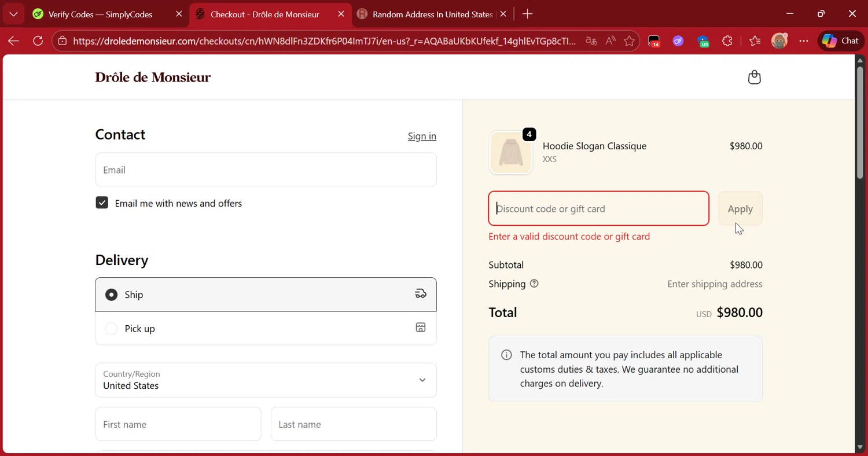The width and height of the screenshot is (868, 456).
Task: Open the tab search dropdown arrow
Action: pyautogui.click(x=13, y=14)
